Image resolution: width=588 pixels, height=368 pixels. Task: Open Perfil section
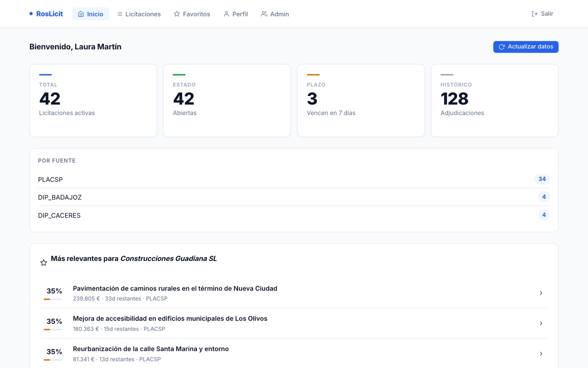coord(236,14)
